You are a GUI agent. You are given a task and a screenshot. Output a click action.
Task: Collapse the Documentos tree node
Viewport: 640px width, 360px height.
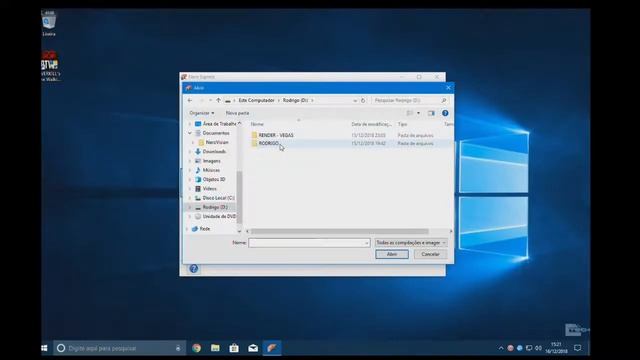pos(190,133)
